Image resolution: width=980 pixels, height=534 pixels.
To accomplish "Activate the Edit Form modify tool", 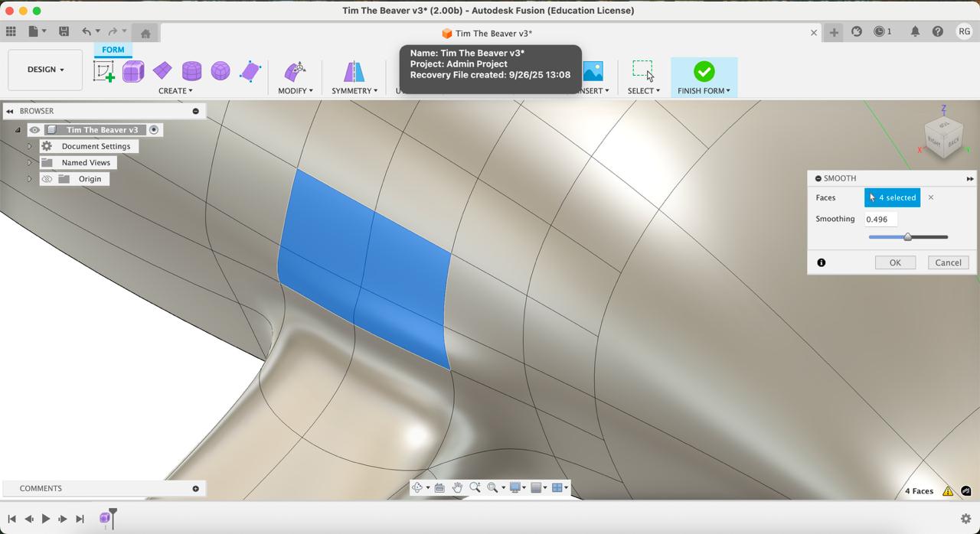I will click(295, 71).
